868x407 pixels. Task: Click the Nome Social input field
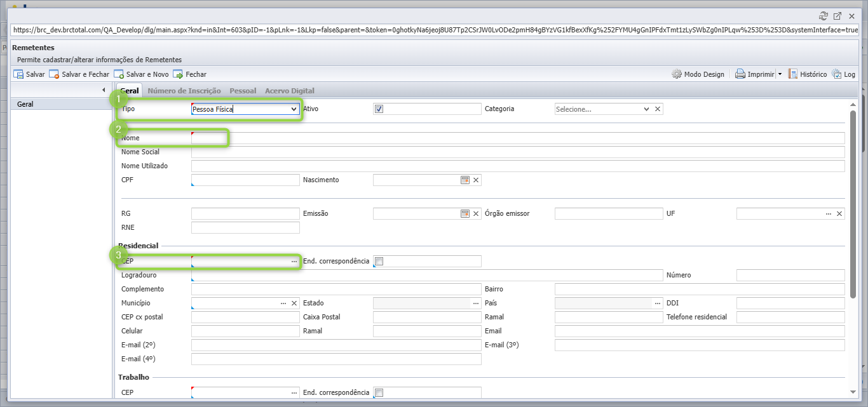(518, 152)
